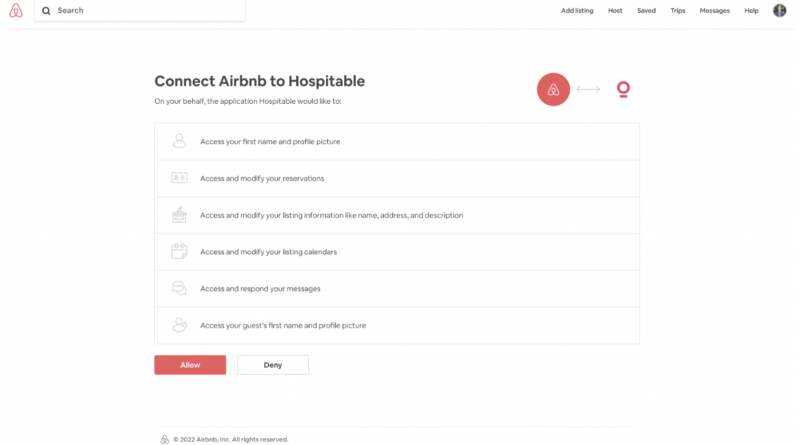Click the red Airbnb circle logo
This screenshot has height=445, width=800.
click(x=553, y=90)
